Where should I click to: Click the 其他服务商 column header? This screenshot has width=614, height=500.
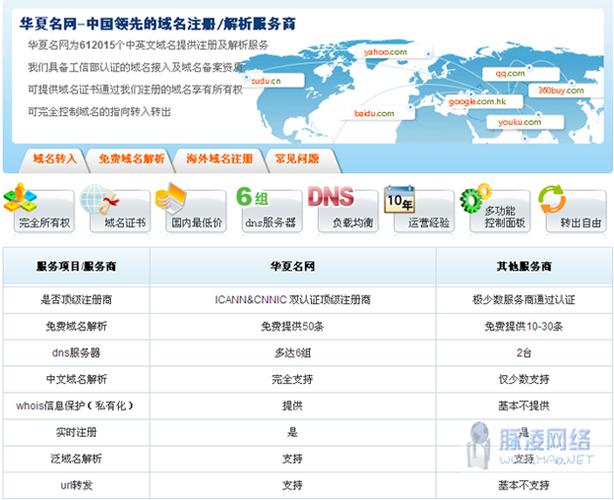click(x=524, y=266)
